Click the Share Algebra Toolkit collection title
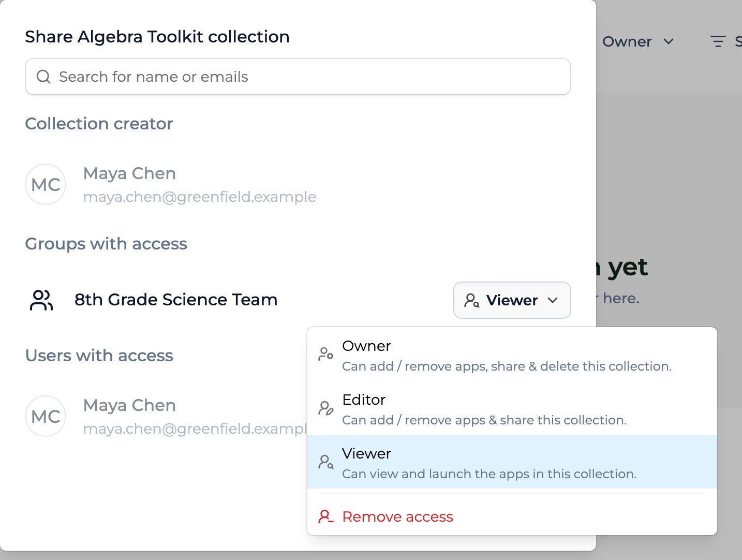The width and height of the screenshot is (742, 560). pos(157,37)
